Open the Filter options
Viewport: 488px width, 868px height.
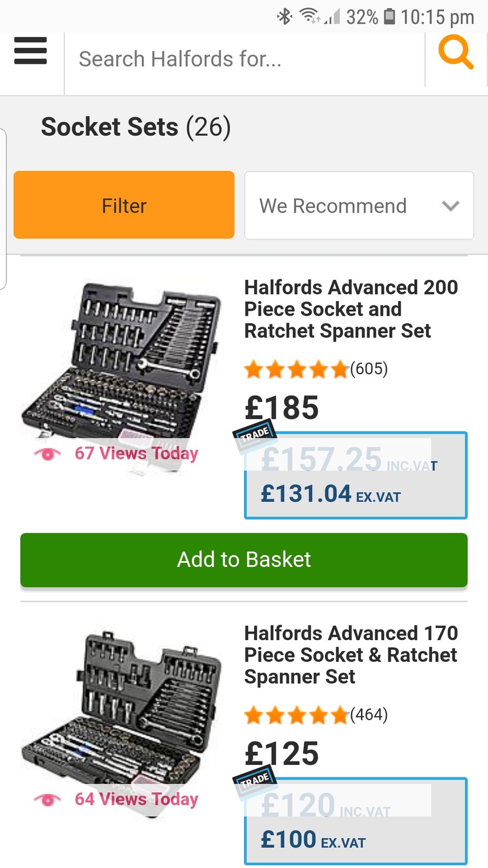[124, 205]
